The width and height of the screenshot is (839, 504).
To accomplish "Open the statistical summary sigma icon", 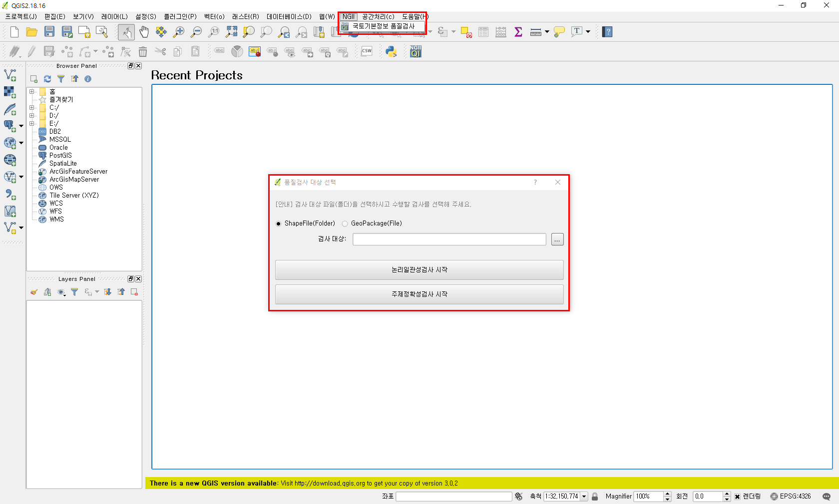I will (x=518, y=32).
